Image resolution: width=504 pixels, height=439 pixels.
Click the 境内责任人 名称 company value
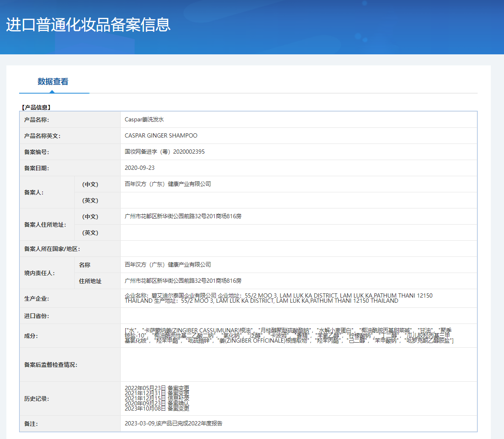pos(167,265)
